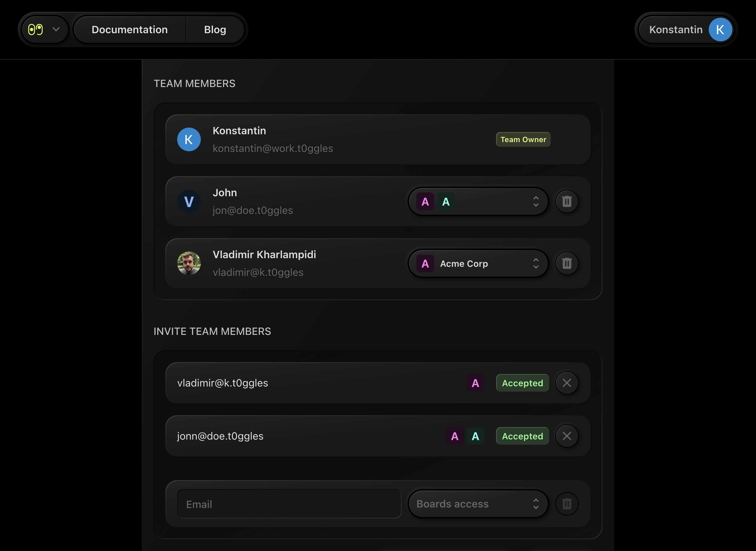
Task: Open the Documentation menu item
Action: (129, 30)
